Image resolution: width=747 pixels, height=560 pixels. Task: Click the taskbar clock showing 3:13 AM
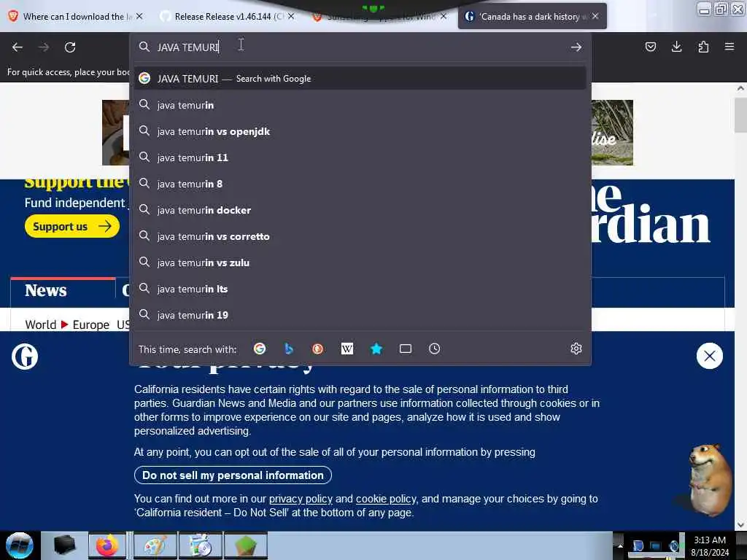pyautogui.click(x=709, y=545)
